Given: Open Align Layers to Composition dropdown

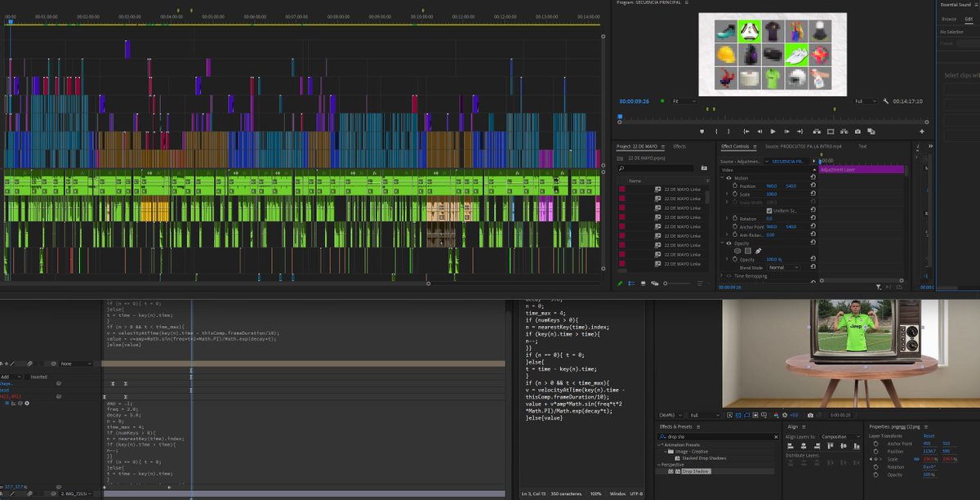Looking at the screenshot, I should point(840,436).
